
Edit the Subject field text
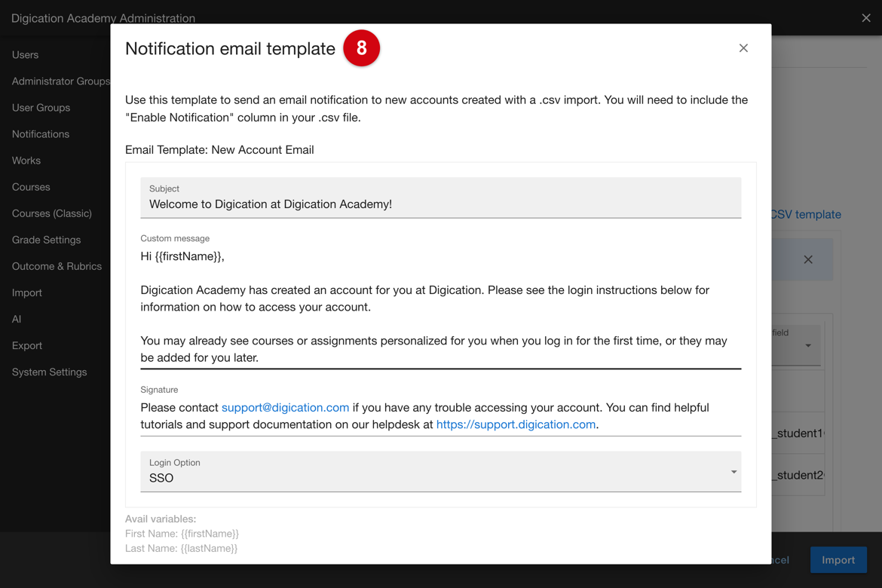(x=440, y=198)
